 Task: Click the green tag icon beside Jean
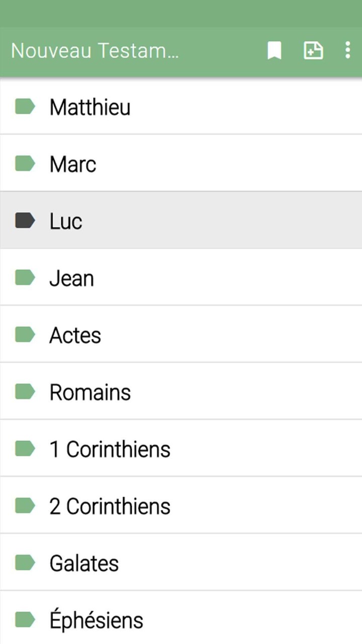[x=25, y=278]
